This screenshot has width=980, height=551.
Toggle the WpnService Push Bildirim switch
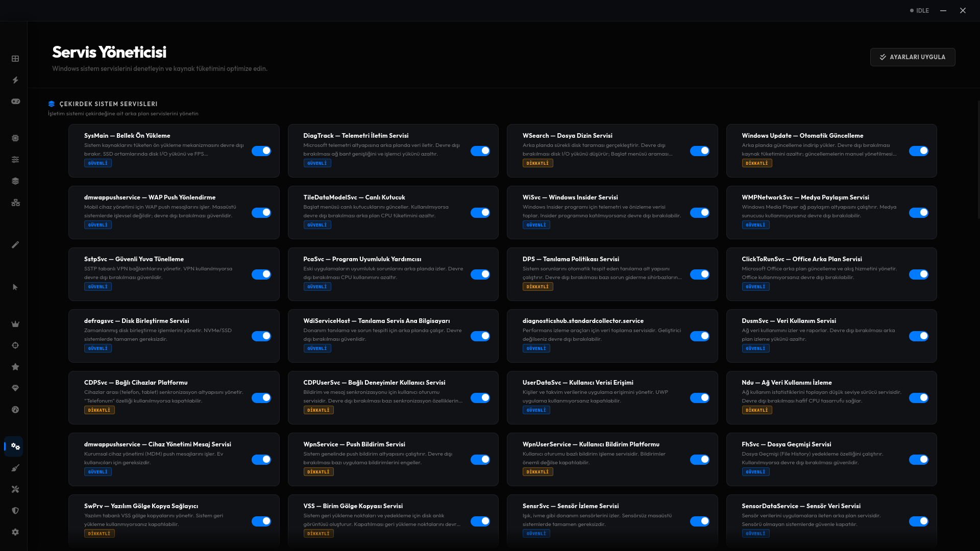tap(480, 460)
